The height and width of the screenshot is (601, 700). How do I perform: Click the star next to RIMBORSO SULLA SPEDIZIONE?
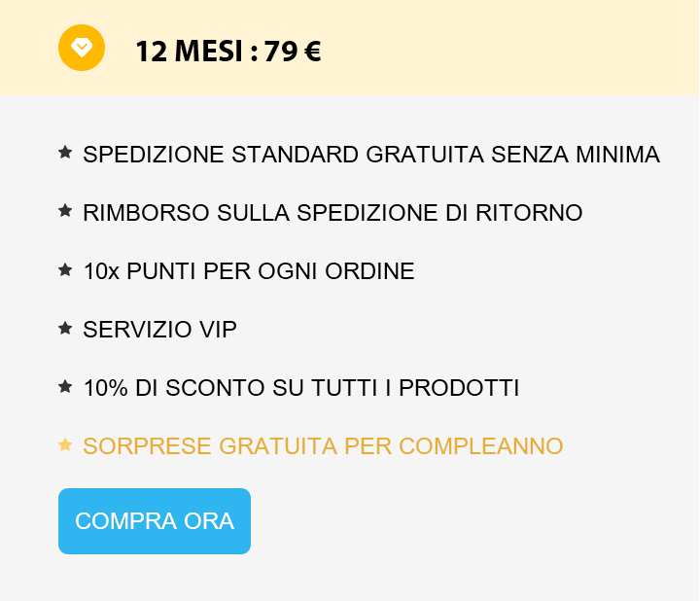click(65, 211)
